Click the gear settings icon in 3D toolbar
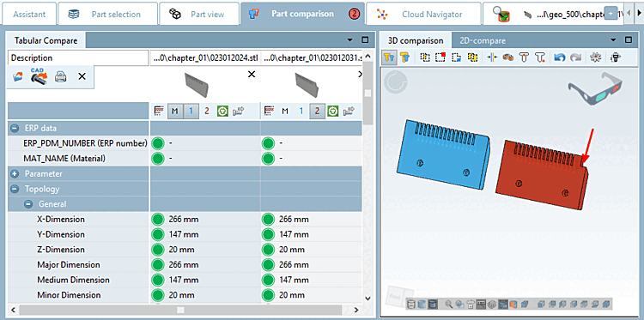Image resolution: width=644 pixels, height=320 pixels. click(594, 57)
